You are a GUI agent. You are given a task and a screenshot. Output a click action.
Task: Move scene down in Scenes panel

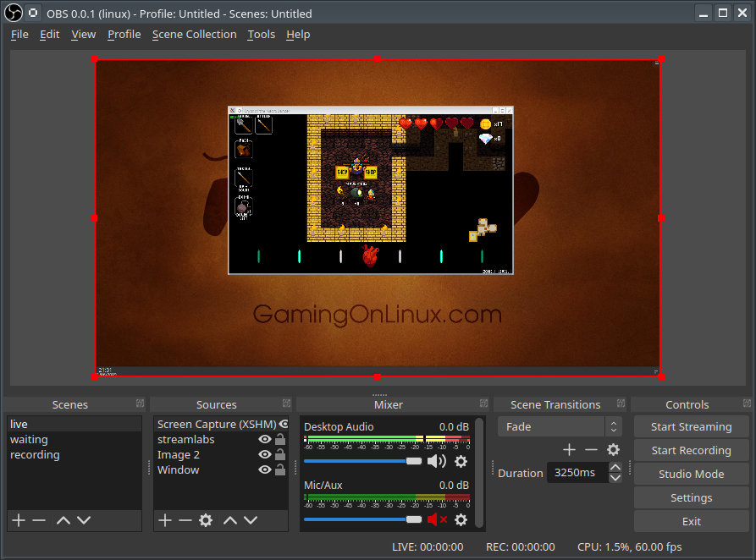point(84,520)
